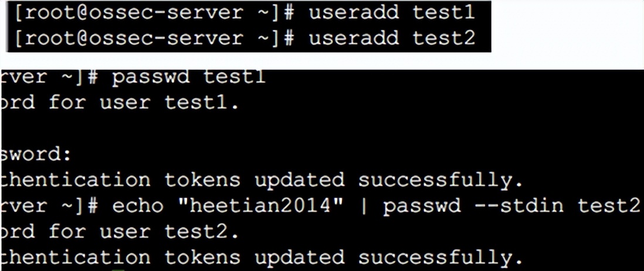Click the 'sword:' password prompt line
644x271 pixels.
pos(36,154)
